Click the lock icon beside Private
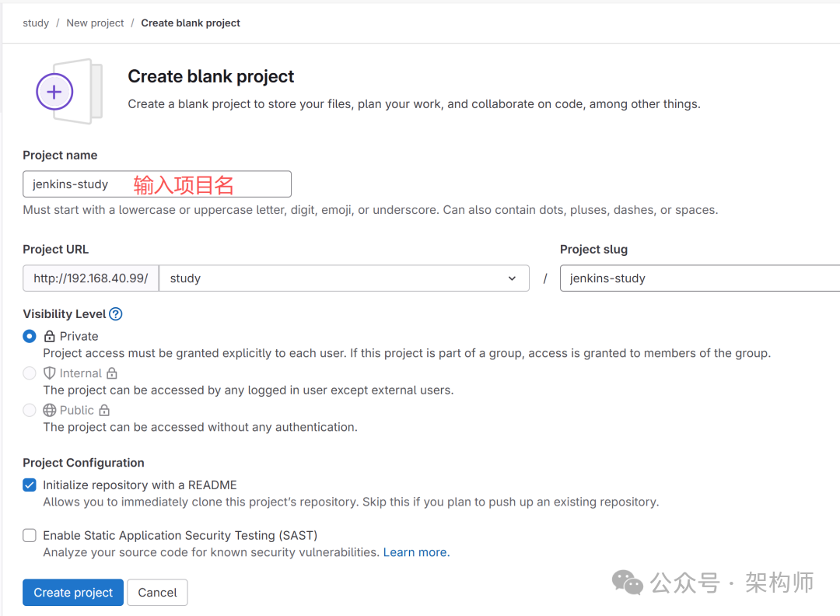Image resolution: width=840 pixels, height=616 pixels. click(x=50, y=337)
